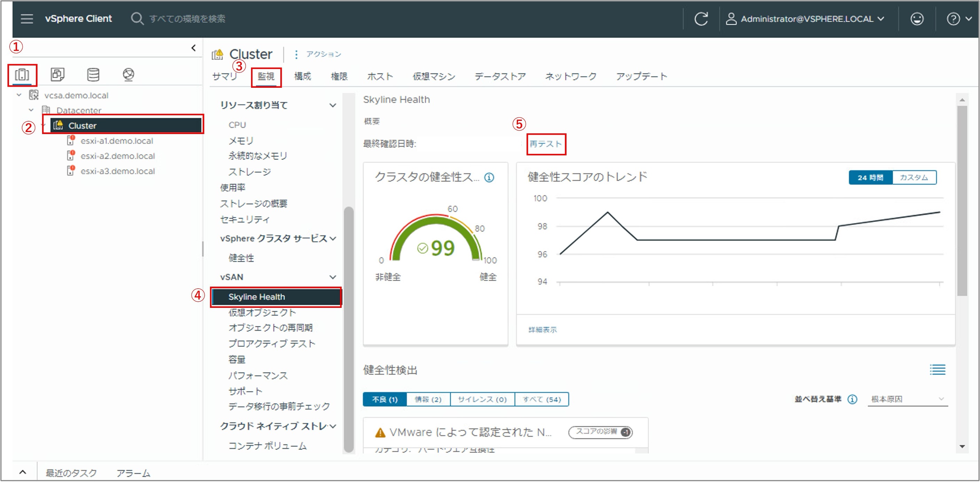The height and width of the screenshot is (482, 980).
Task: Select the 24 時間 trend range
Action: tap(870, 178)
